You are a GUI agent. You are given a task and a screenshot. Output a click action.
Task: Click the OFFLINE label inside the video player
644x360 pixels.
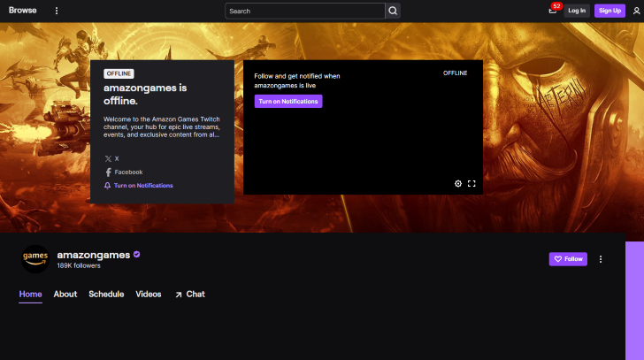(x=455, y=73)
